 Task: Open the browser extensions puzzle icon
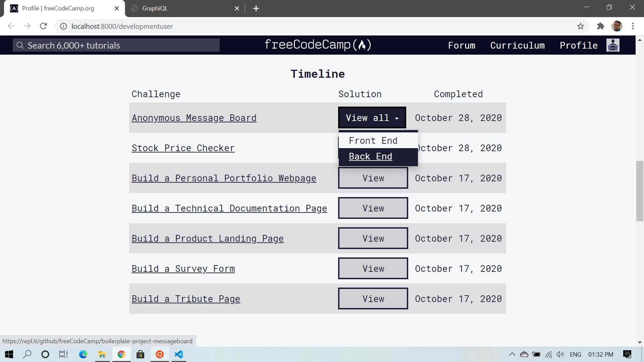pos(601,26)
